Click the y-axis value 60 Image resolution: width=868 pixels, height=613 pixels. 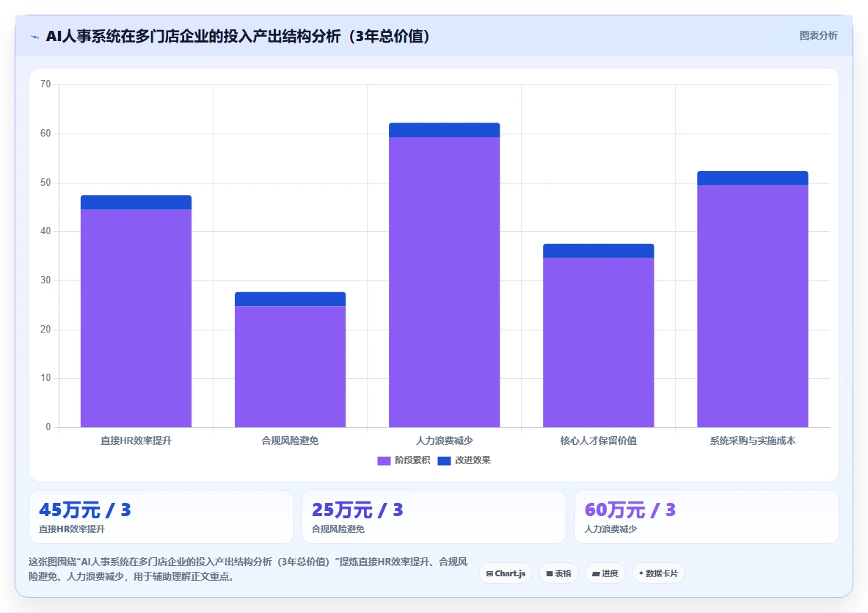pos(45,134)
